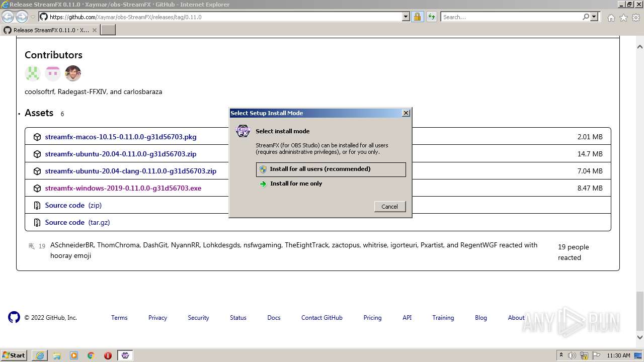Image resolution: width=644 pixels, height=362 pixels.
Task: Click the carlosbaraza contributor avatar
Action: [73, 73]
